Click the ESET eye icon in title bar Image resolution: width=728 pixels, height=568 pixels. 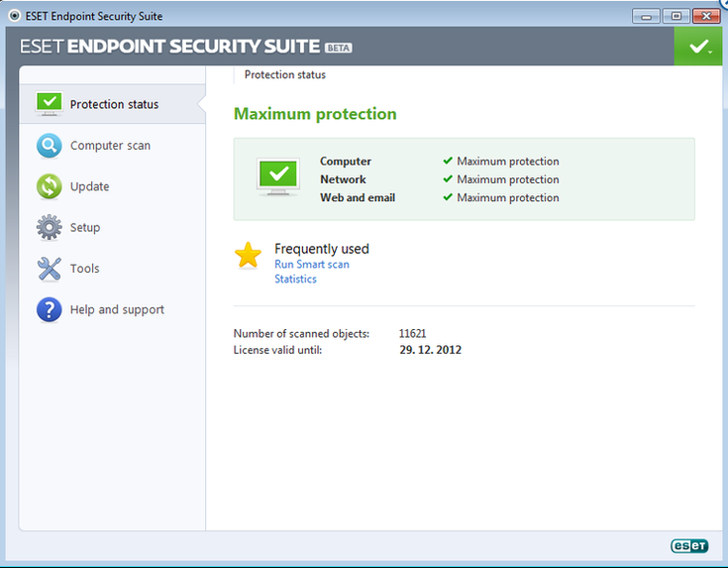pos(15,16)
